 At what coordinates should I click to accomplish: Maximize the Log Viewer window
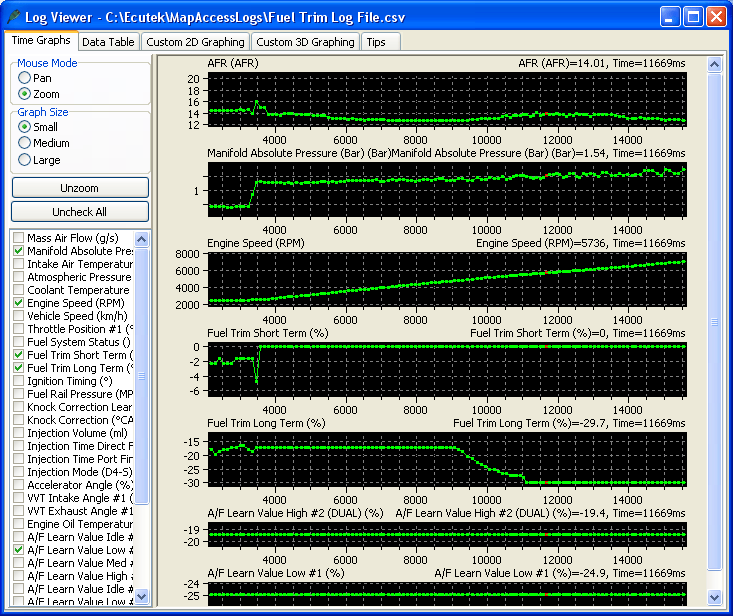click(x=693, y=17)
